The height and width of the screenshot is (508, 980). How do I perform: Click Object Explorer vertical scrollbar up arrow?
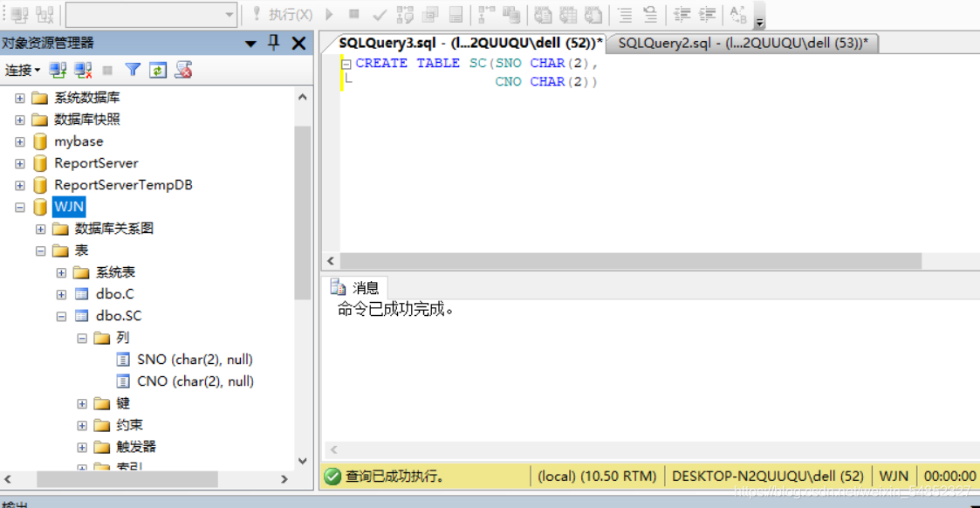pyautogui.click(x=303, y=97)
